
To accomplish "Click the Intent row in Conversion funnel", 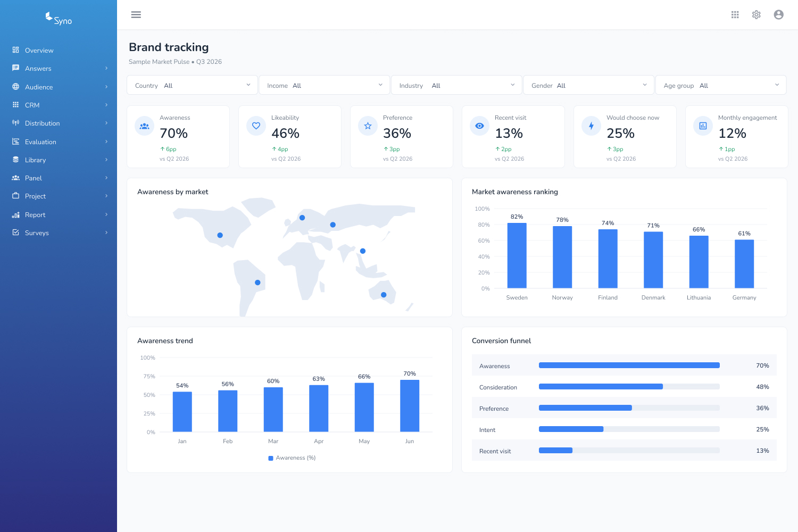I will tap(624, 429).
